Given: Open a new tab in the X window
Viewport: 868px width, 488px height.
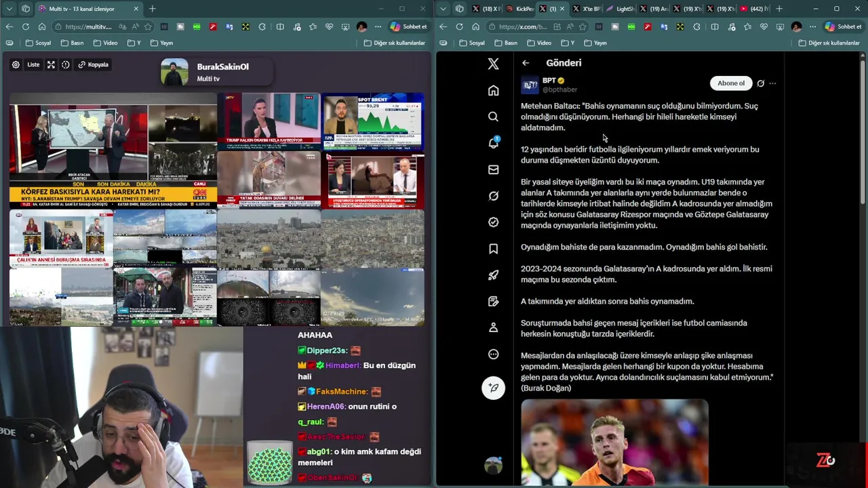Looking at the screenshot, I should pos(779,9).
